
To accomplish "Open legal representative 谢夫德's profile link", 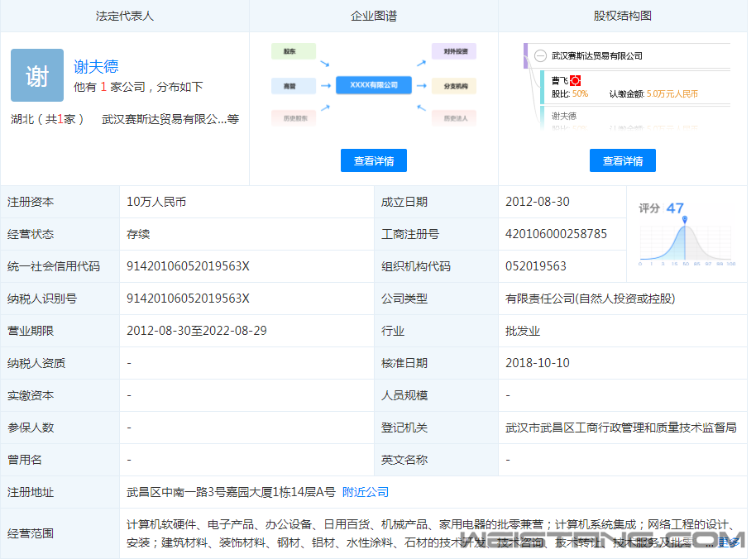I will point(96,67).
